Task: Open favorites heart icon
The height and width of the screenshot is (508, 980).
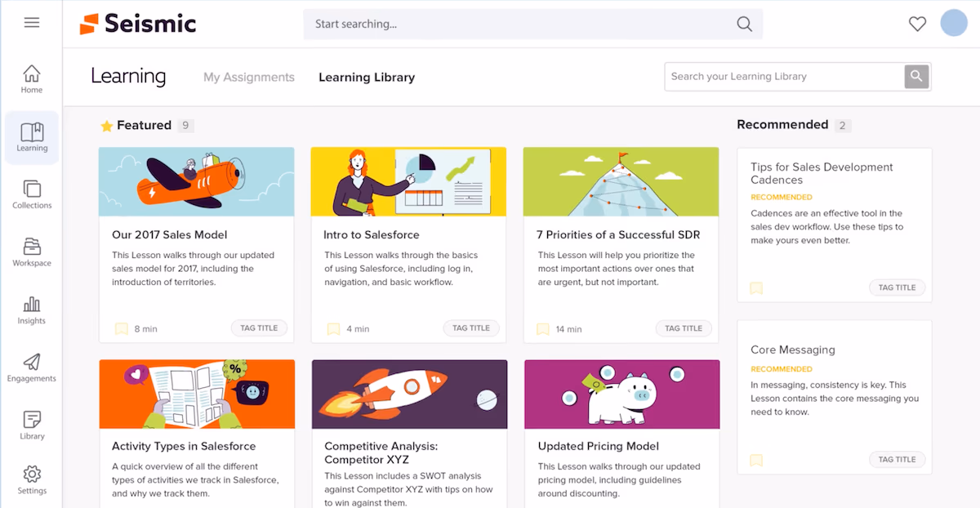Action: click(x=917, y=24)
